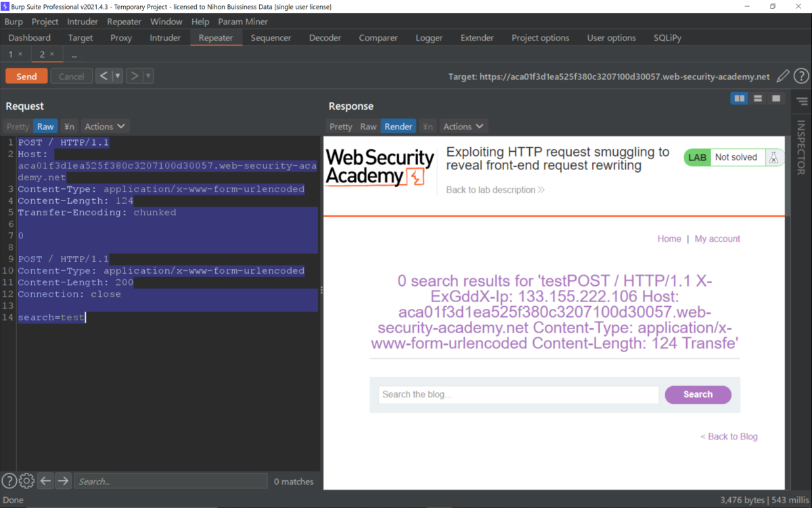Open the Request Actions dropdown

(105, 127)
